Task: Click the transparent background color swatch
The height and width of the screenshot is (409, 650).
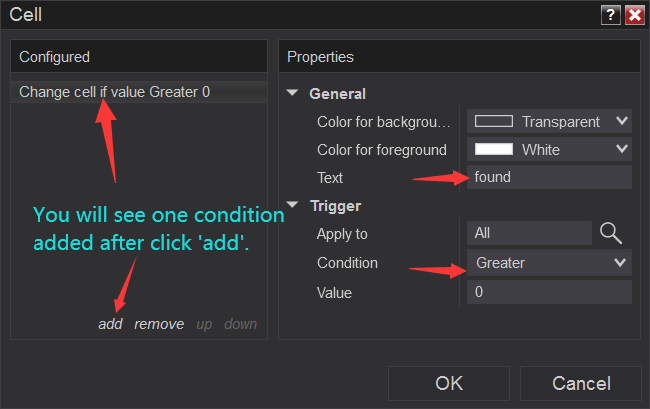Action: coord(493,121)
